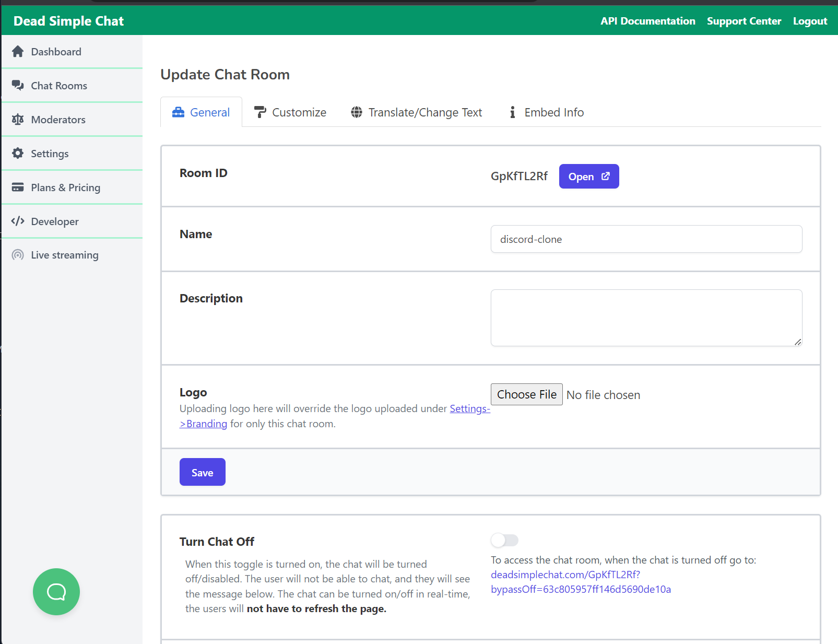Open API Documentation from the top bar

pyautogui.click(x=647, y=21)
